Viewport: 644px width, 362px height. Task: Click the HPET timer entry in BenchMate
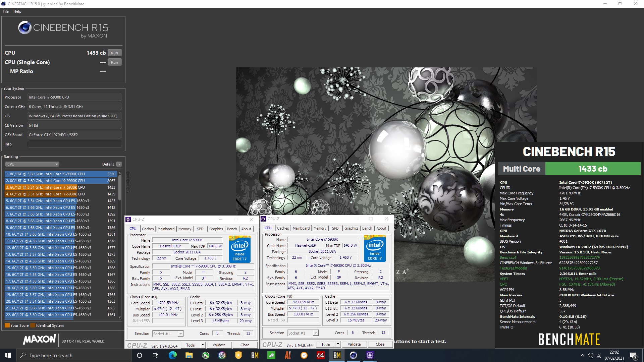[504, 279]
